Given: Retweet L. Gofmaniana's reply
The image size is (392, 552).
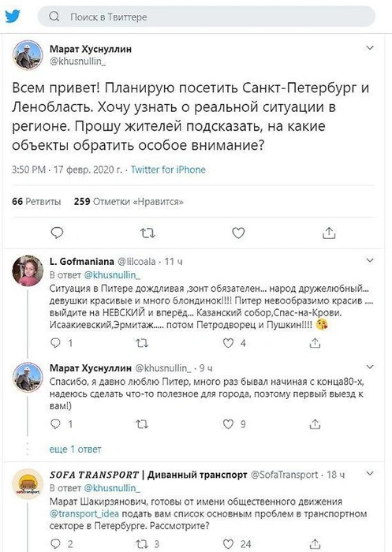Looking at the screenshot, I should point(142,343).
